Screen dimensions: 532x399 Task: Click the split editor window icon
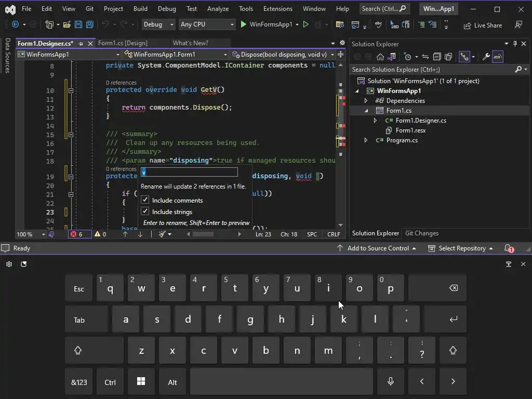click(341, 54)
